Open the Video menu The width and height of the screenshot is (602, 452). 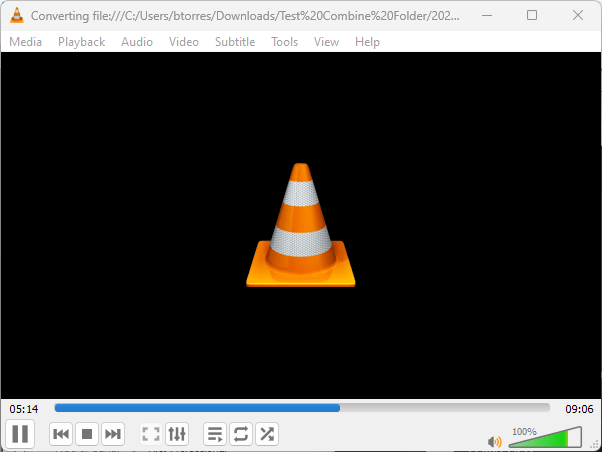pos(184,41)
